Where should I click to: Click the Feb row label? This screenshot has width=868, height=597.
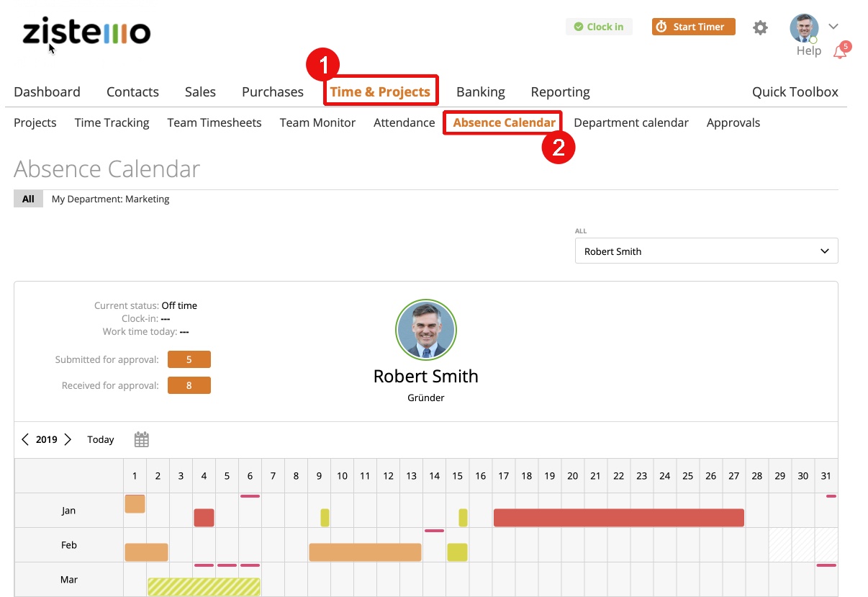tap(68, 545)
